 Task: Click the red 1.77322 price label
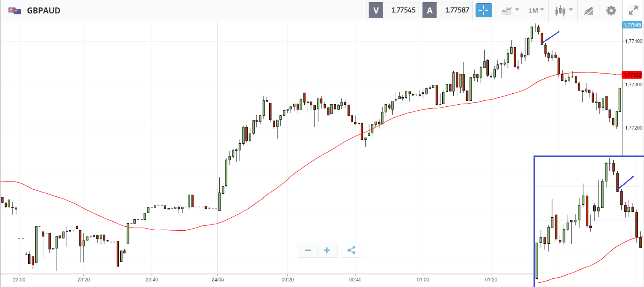pyautogui.click(x=632, y=75)
